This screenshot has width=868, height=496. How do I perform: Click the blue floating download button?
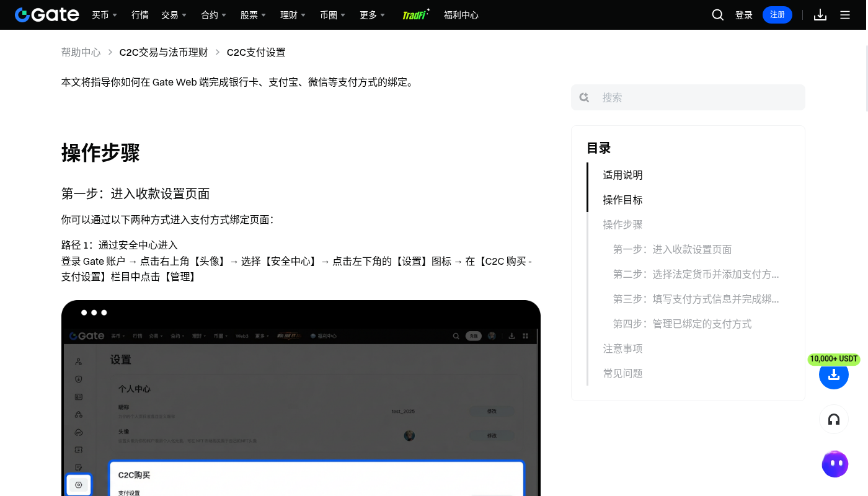(834, 374)
